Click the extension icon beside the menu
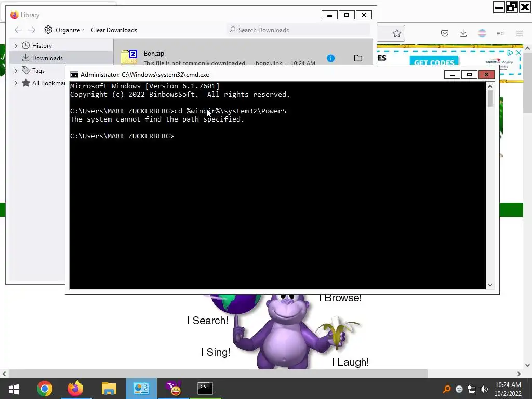The image size is (532, 399). tap(501, 33)
